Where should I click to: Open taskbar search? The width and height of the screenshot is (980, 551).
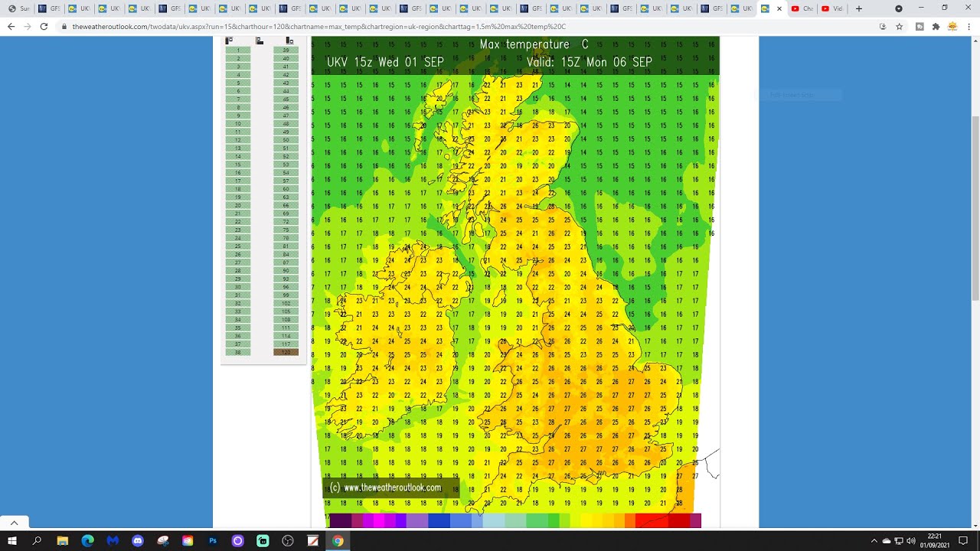click(x=37, y=541)
